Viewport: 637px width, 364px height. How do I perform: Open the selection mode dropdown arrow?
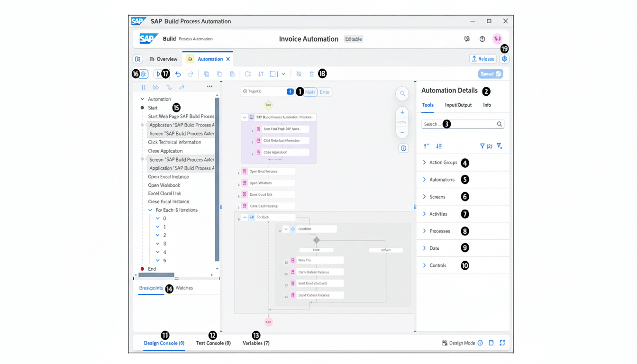point(283,73)
